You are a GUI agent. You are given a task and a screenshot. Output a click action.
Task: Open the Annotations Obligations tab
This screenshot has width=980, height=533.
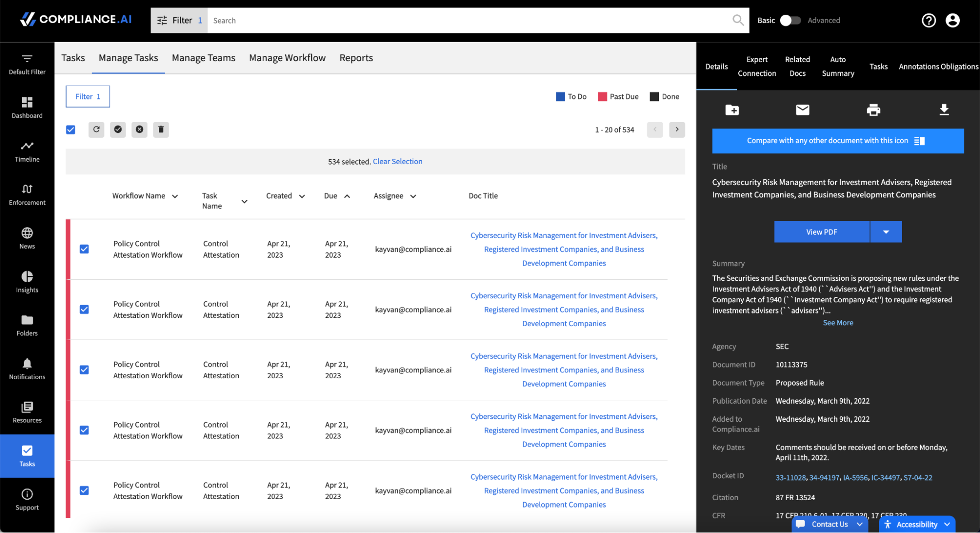click(938, 66)
